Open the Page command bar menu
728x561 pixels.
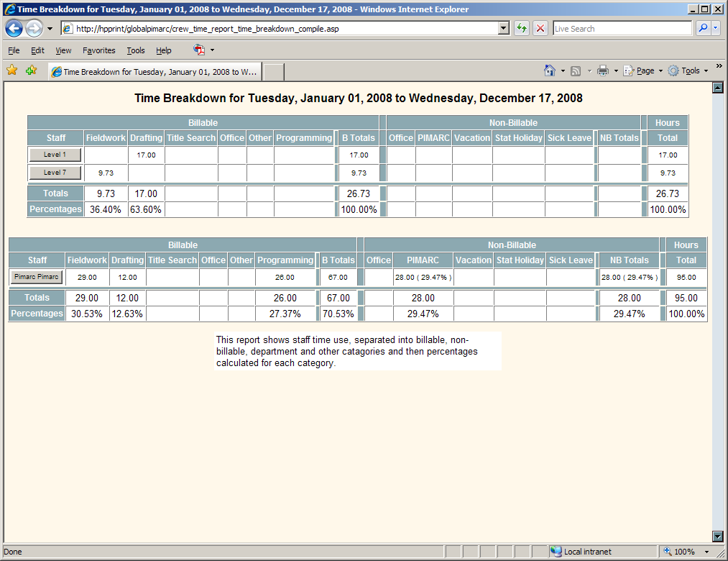[x=643, y=70]
